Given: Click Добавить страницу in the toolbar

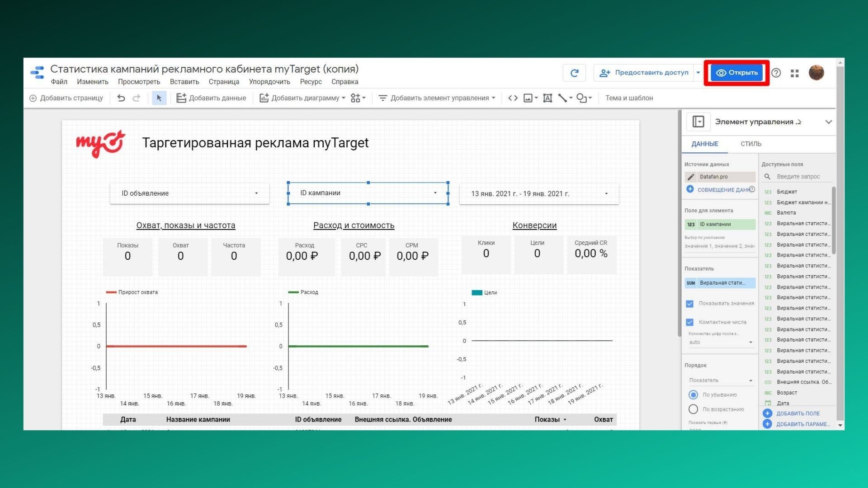Looking at the screenshot, I should tap(66, 98).
